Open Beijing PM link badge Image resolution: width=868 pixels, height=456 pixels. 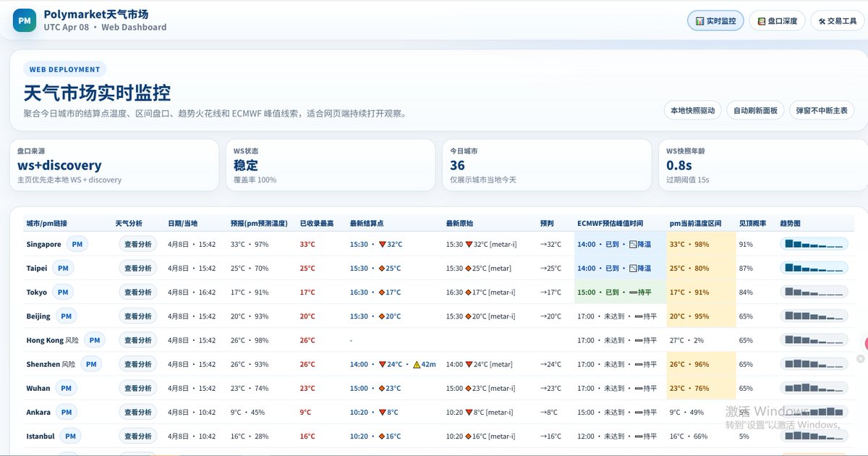(66, 316)
